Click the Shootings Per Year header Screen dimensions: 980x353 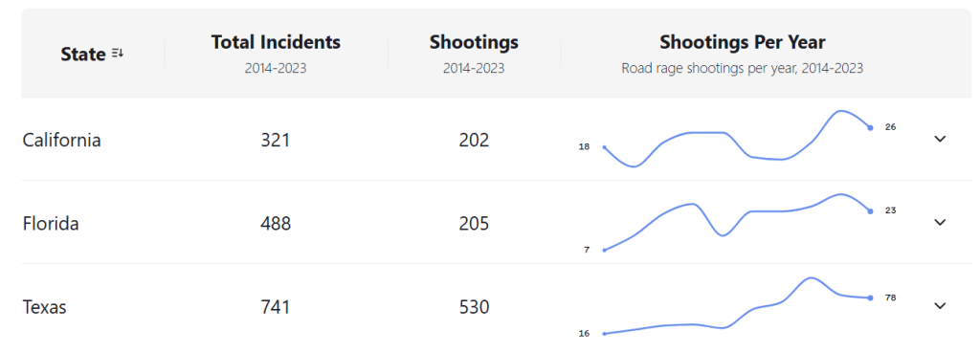[743, 42]
